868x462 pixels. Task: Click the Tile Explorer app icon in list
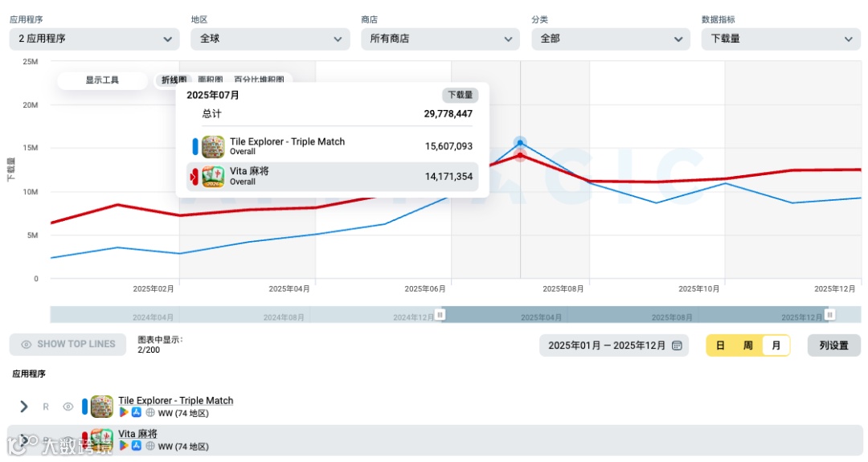(102, 407)
